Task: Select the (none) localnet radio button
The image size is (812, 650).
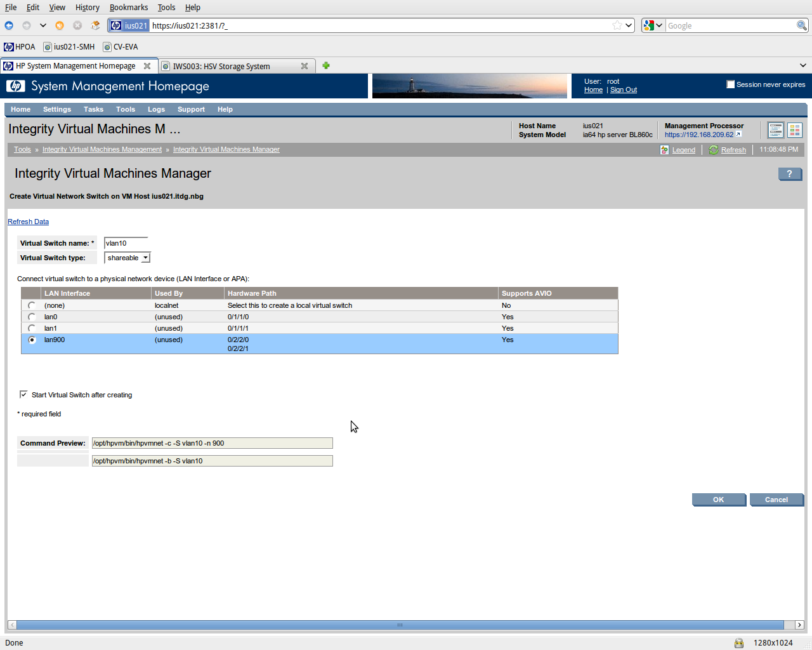Action: (x=32, y=305)
